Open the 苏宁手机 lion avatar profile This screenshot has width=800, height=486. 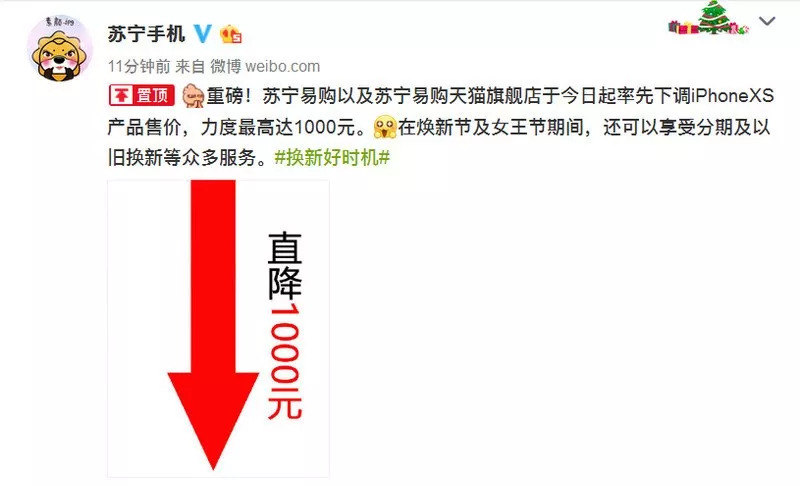coord(60,48)
